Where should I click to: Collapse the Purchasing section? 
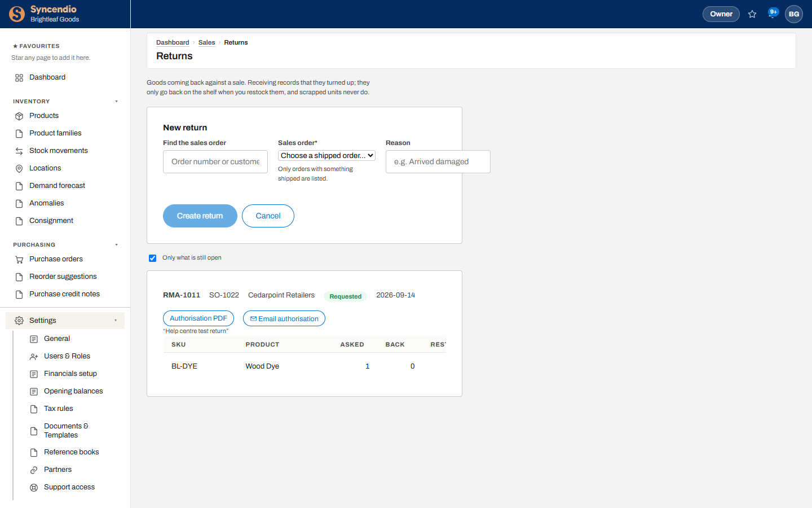point(117,245)
